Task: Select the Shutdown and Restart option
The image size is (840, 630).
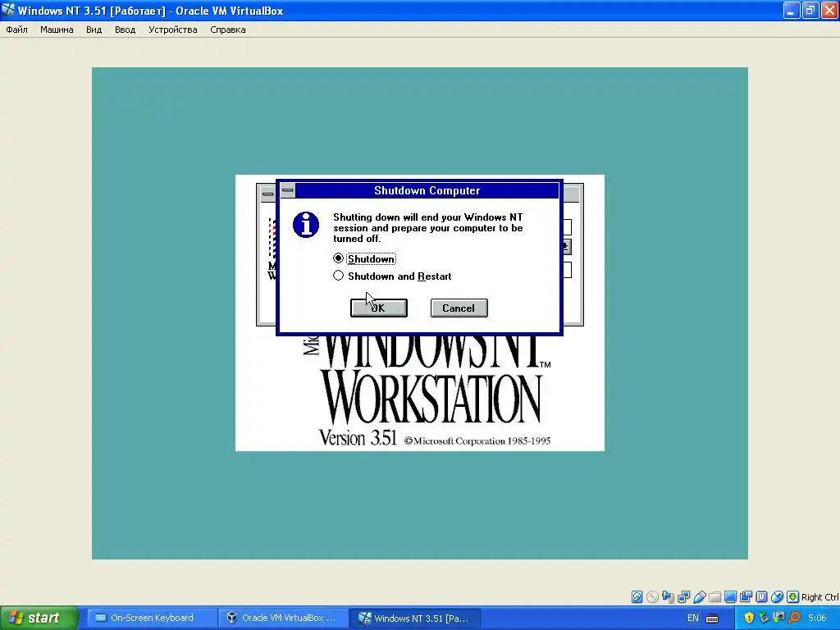Action: point(392,276)
